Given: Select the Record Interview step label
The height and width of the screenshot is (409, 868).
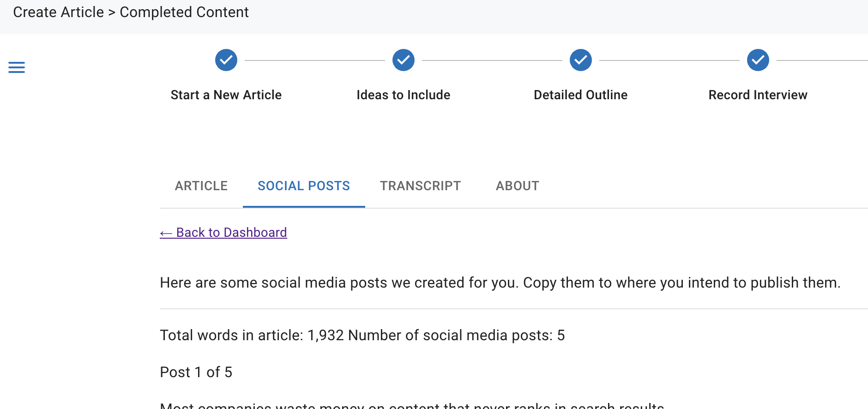Looking at the screenshot, I should (x=758, y=95).
